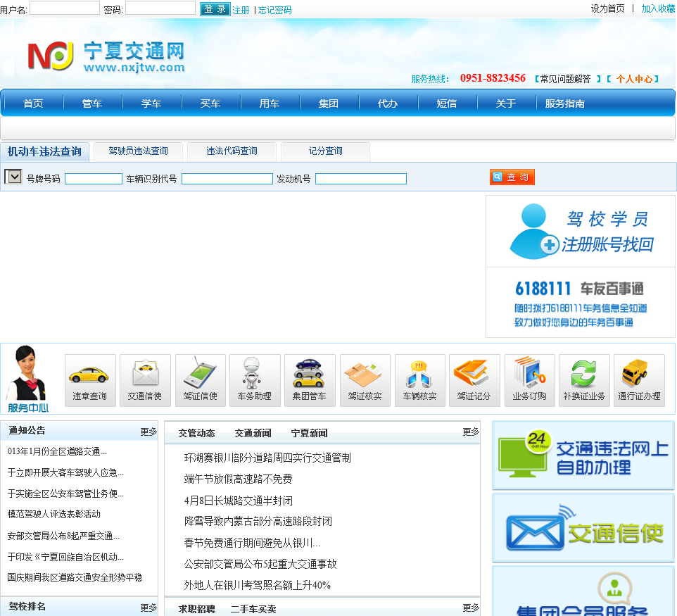
Task: Click 更多 in the 求职招聘 panel header
Action: pyautogui.click(x=471, y=608)
